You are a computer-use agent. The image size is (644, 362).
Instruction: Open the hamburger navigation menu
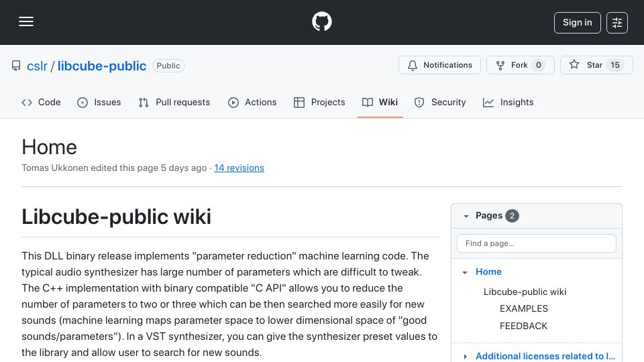(26, 21)
